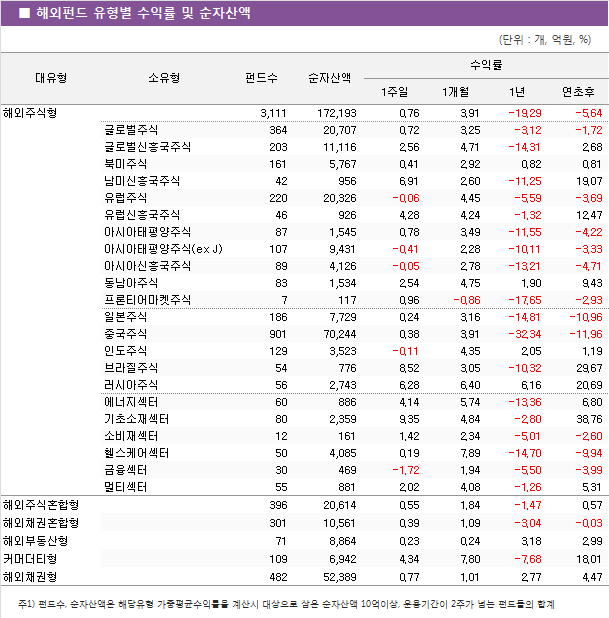
Task: Click the net assets value 20,707
Action: tap(339, 130)
